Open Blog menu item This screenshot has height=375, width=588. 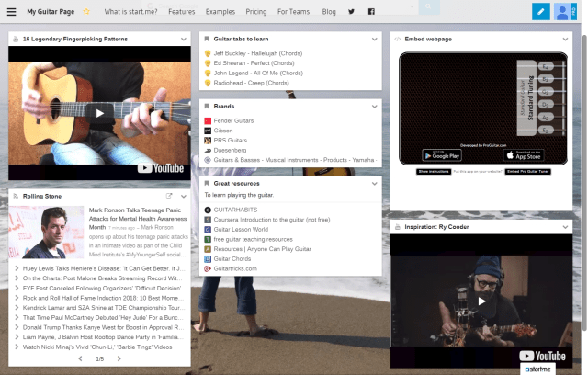(x=329, y=12)
